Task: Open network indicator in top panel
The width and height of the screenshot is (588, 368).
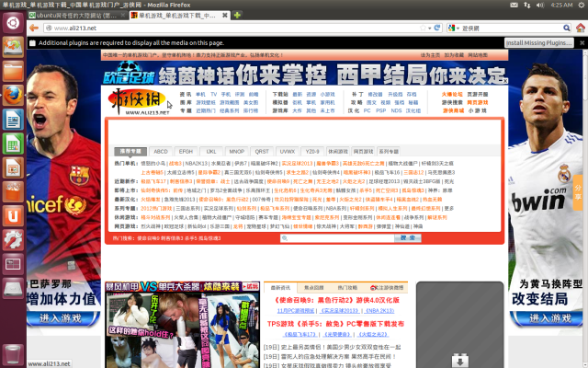Action: pos(527,5)
